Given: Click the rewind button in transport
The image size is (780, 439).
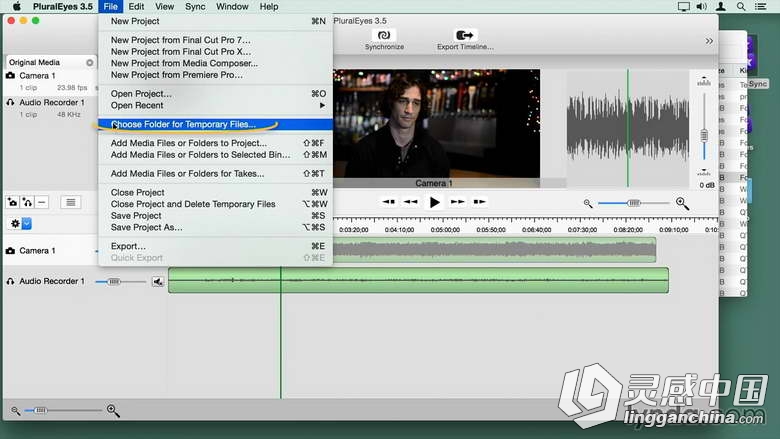Looking at the screenshot, I should (x=411, y=202).
